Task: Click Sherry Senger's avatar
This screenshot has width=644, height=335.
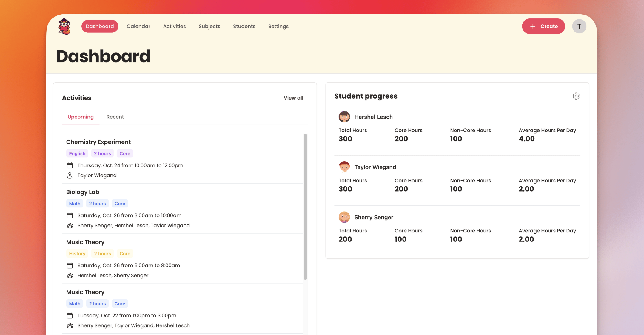Action: 344,217
